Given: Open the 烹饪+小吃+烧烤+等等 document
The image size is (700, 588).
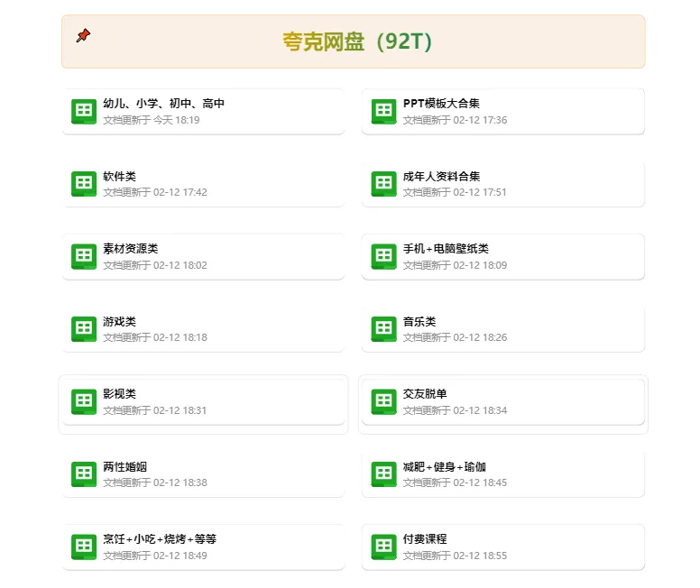Looking at the screenshot, I should (203, 547).
